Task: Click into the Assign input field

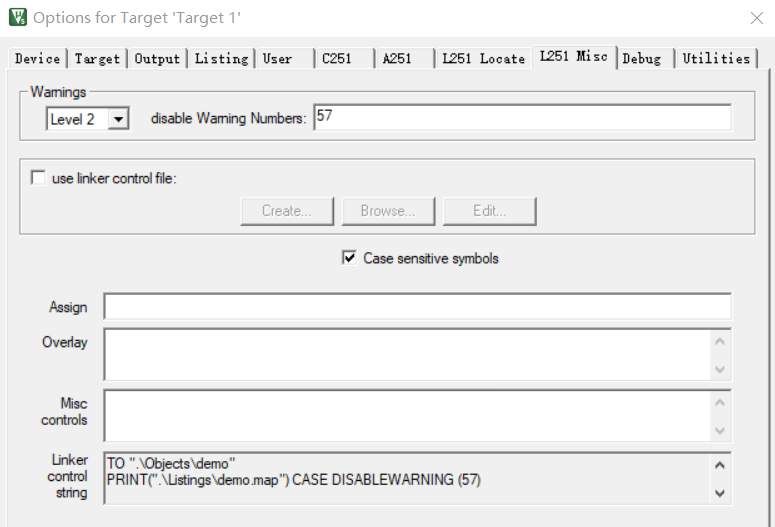Action: coord(418,307)
